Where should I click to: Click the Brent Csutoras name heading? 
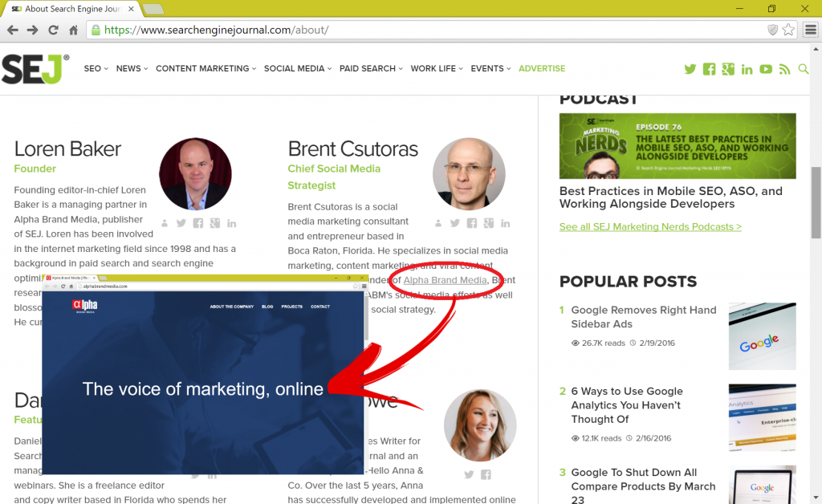click(x=353, y=149)
